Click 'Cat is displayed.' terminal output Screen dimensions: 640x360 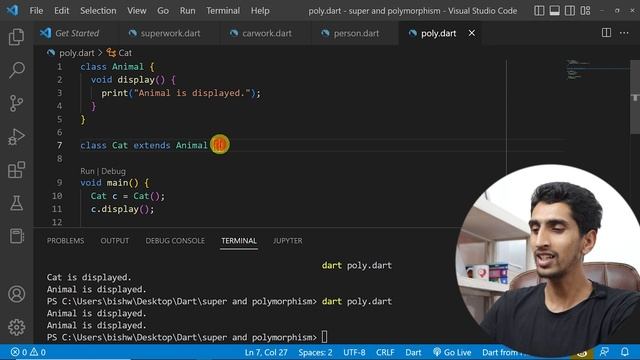89,277
